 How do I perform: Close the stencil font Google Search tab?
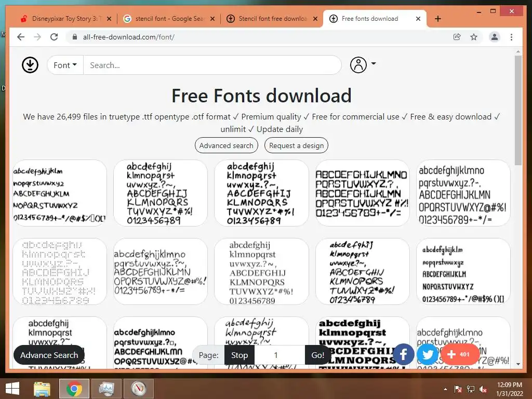pyautogui.click(x=212, y=19)
